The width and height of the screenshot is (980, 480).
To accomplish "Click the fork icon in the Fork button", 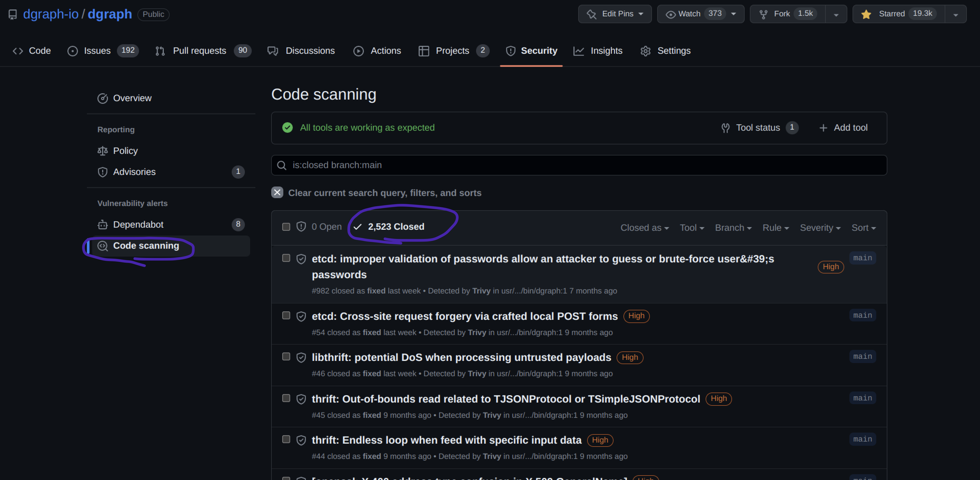I will [x=763, y=14].
